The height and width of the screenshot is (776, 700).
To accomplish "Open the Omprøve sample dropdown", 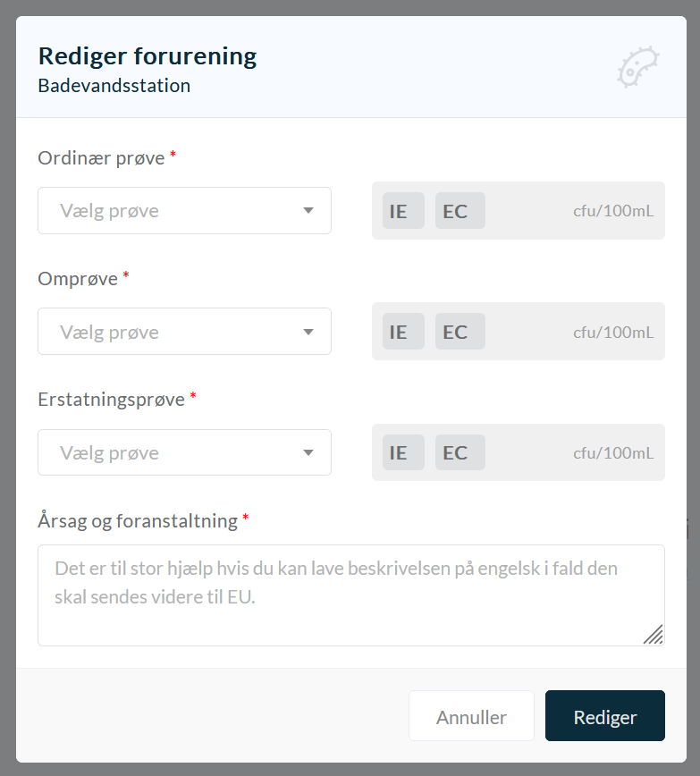I will click(x=184, y=331).
